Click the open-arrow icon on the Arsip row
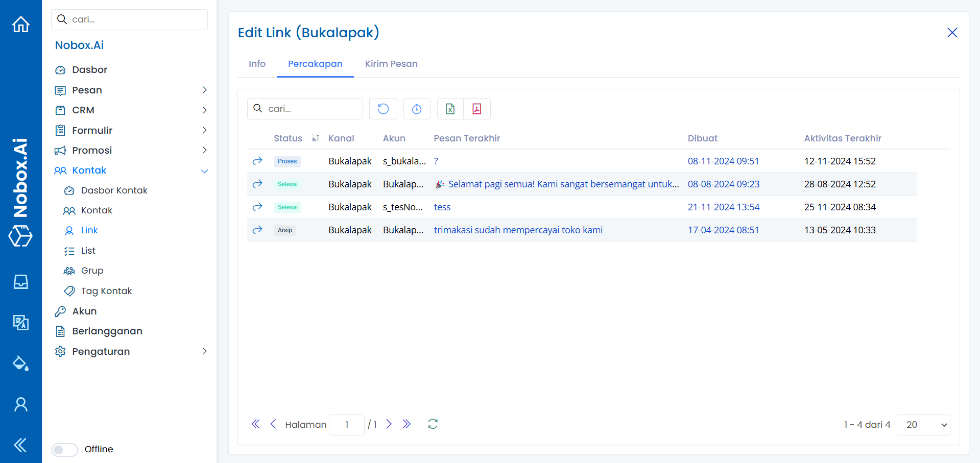The width and height of the screenshot is (980, 463). pyautogui.click(x=257, y=230)
